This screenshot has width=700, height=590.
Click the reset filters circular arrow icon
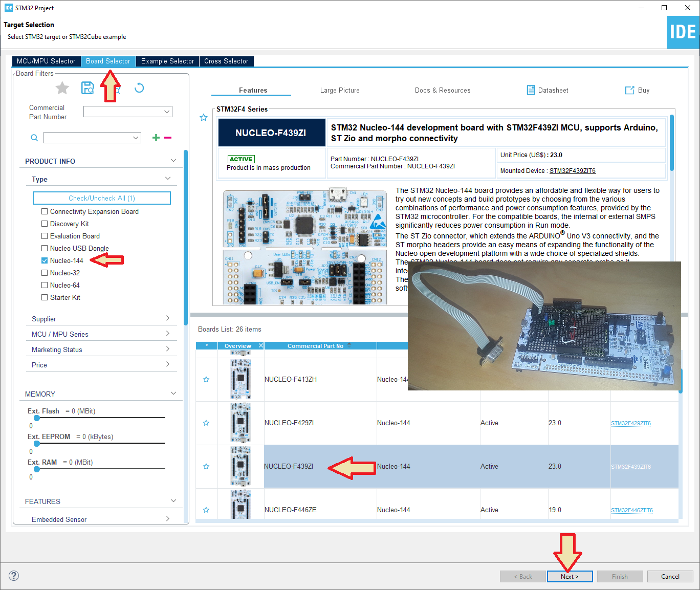139,88
